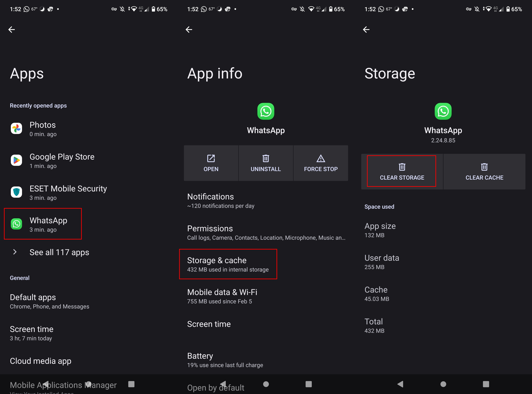Click the UNINSTALL button for WhatsApp
The image size is (532, 394).
pos(265,163)
